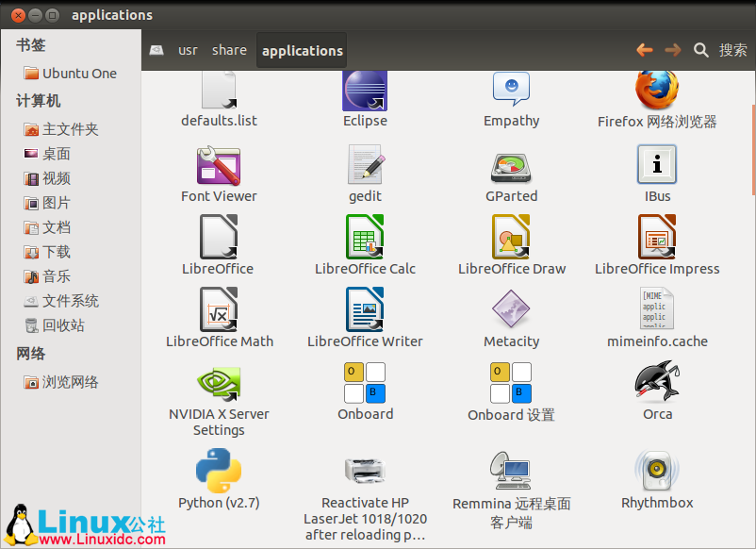Go forward with the right arrow
This screenshot has height=549, width=756.
coord(673,50)
